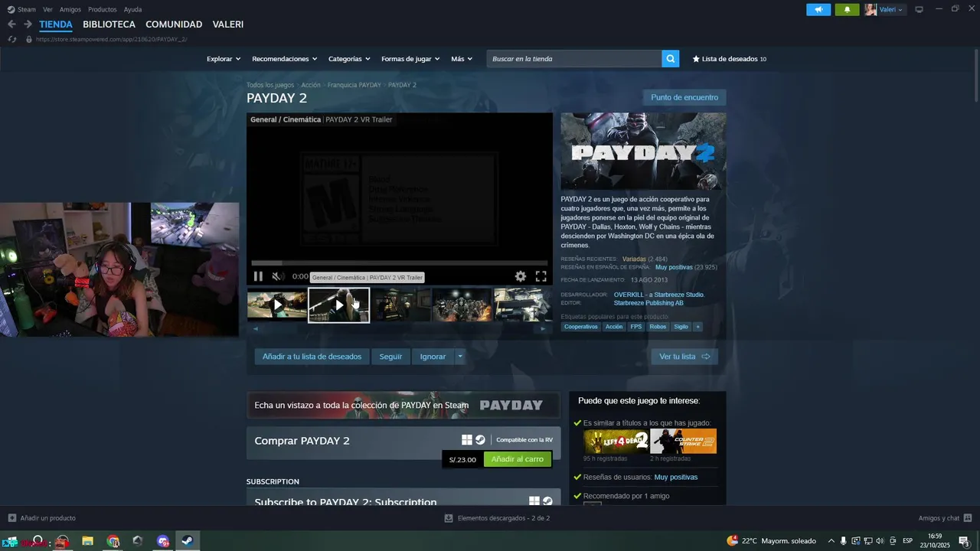The height and width of the screenshot is (551, 980).
Task: Go to the TIENDA tab
Action: click(x=56, y=24)
